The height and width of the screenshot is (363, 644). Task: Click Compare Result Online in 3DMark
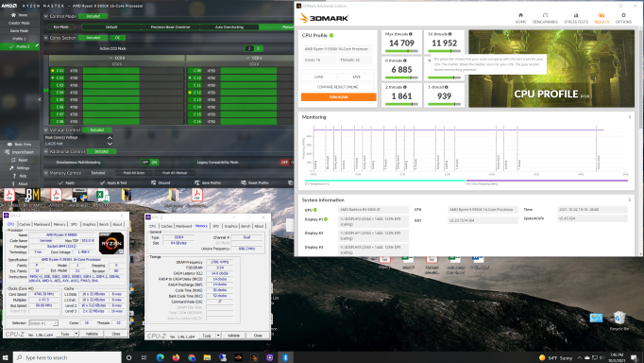338,87
